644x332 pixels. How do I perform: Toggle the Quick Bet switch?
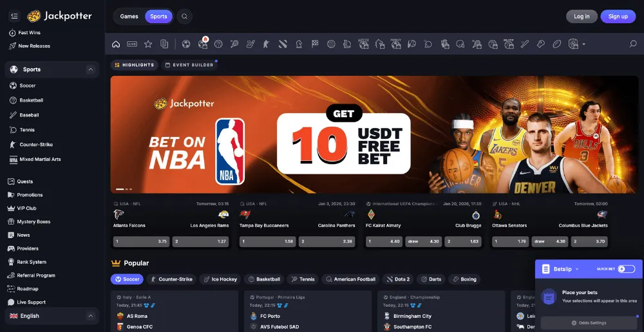pyautogui.click(x=626, y=269)
